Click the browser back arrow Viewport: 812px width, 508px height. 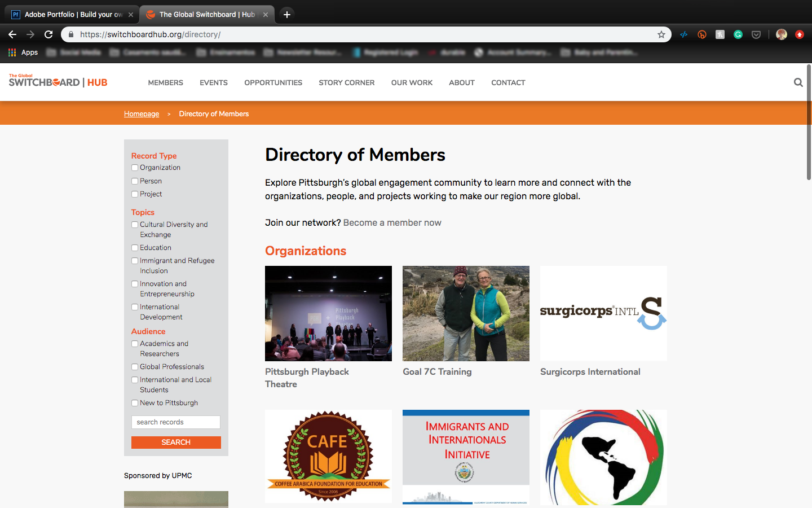coord(12,34)
